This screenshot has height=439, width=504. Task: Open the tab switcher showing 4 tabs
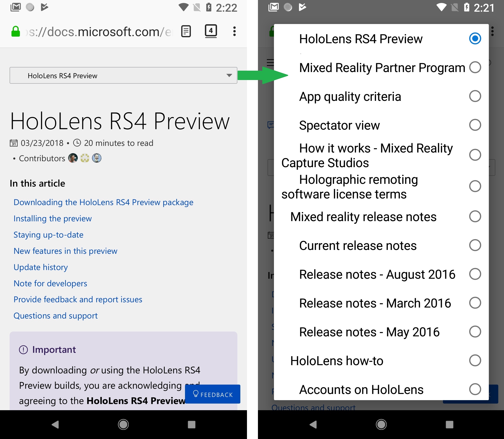(211, 31)
